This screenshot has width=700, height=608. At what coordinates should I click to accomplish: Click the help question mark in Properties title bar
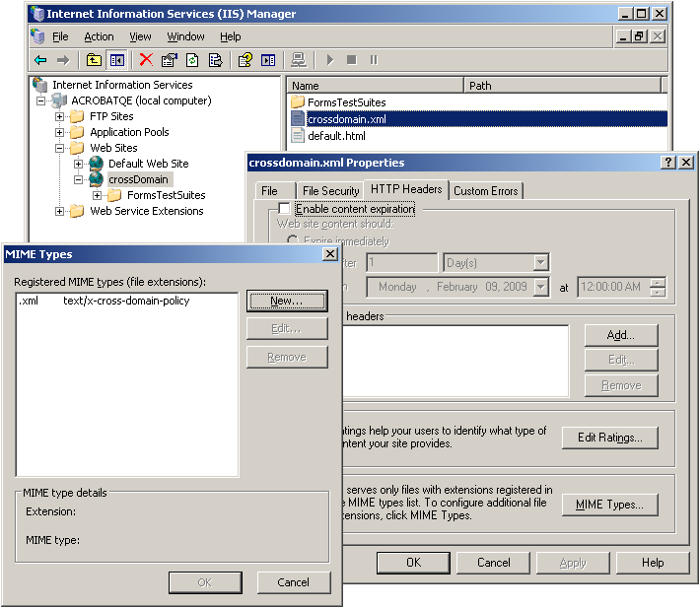tap(667, 163)
